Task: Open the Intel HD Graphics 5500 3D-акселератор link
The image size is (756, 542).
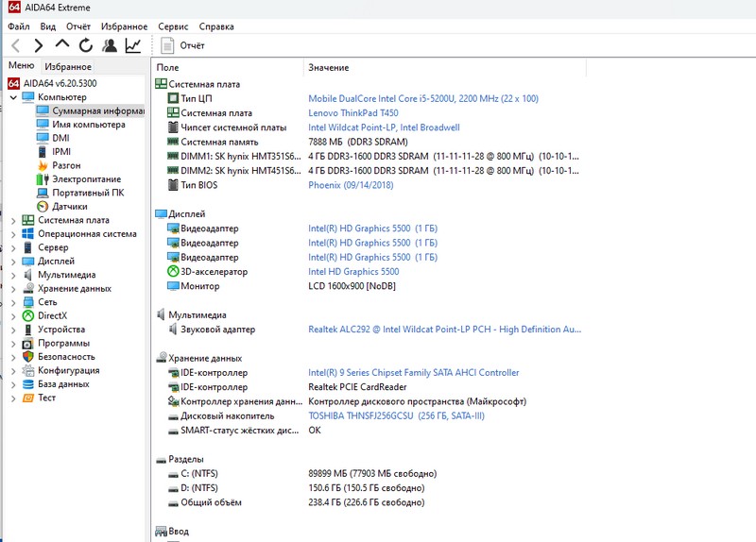Action: point(353,272)
